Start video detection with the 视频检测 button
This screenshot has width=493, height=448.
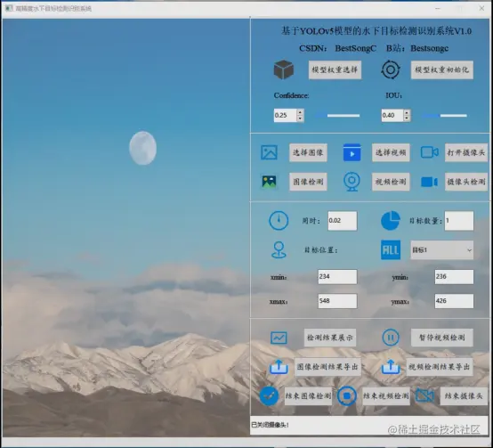point(391,182)
